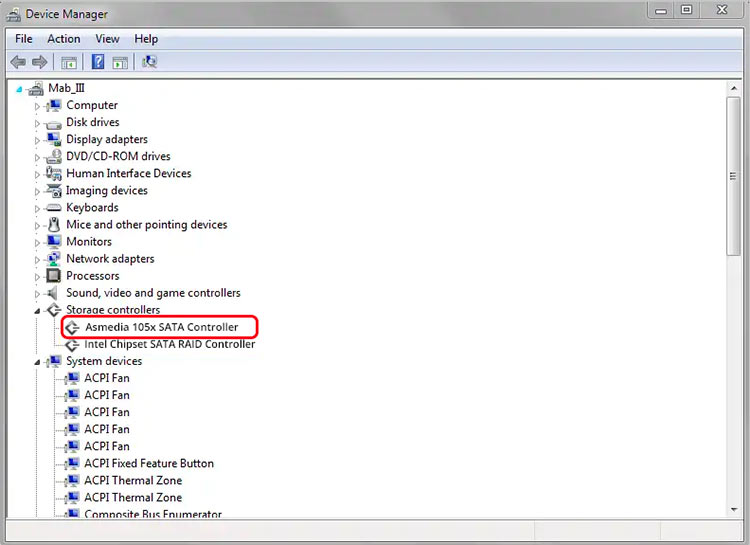Expand the Imaging devices node
The height and width of the screenshot is (545, 750).
coord(37,192)
